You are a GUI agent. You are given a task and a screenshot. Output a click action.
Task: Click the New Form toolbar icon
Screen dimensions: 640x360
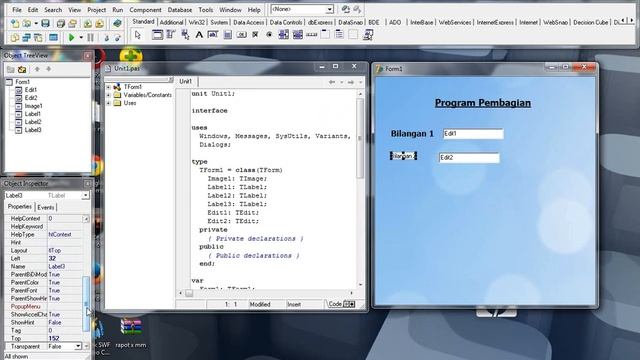click(x=53, y=38)
